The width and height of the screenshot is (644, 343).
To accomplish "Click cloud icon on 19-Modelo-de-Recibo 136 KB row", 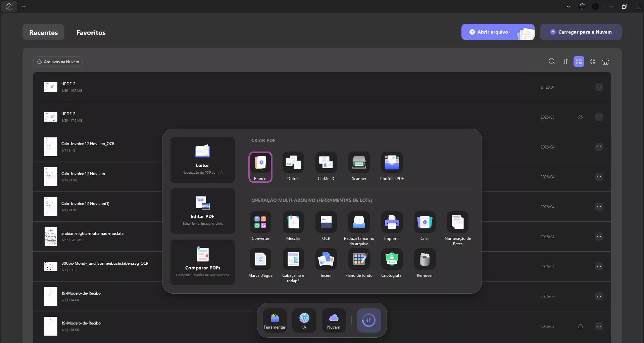I will point(580,326).
